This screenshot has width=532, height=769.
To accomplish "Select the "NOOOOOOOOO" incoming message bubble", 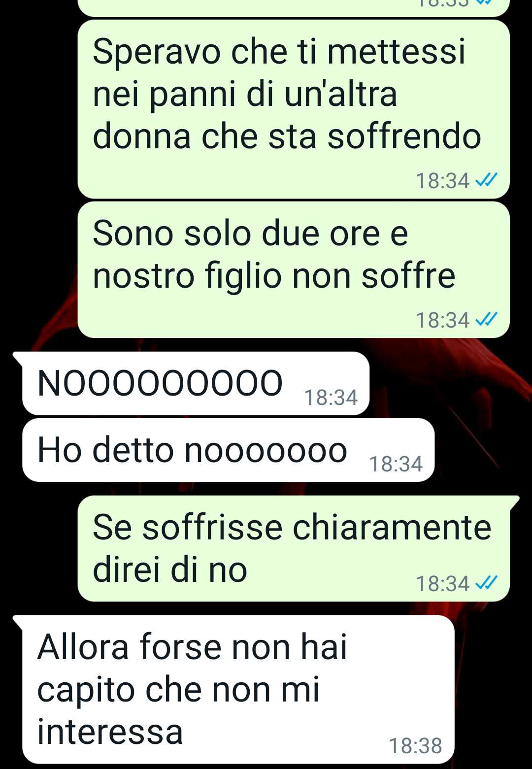I will (196, 383).
